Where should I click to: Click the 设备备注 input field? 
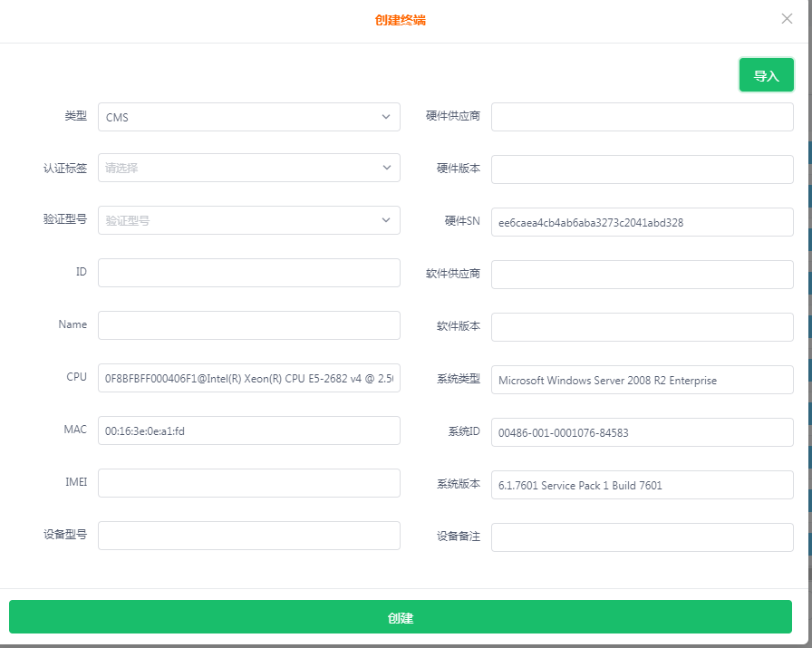tap(642, 537)
